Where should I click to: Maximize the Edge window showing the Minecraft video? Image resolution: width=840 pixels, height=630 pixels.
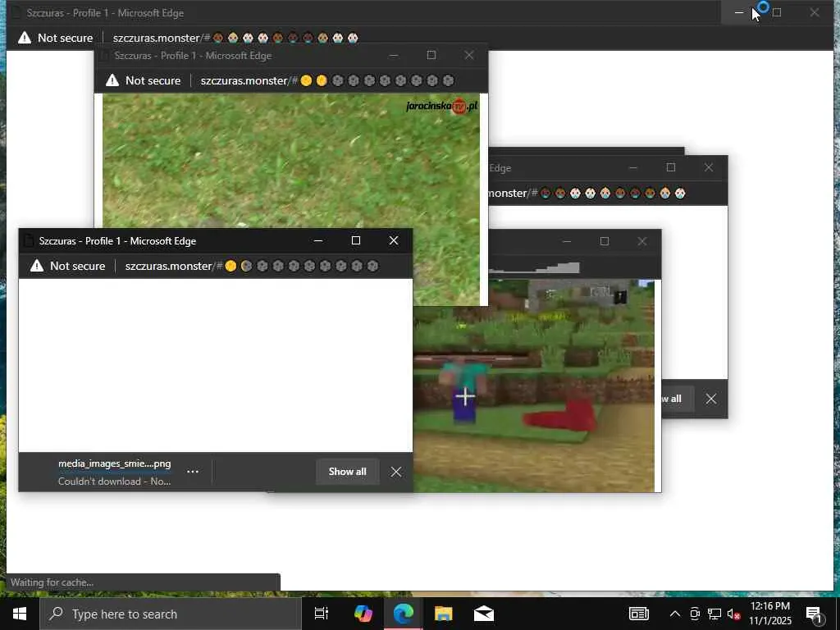pos(605,242)
